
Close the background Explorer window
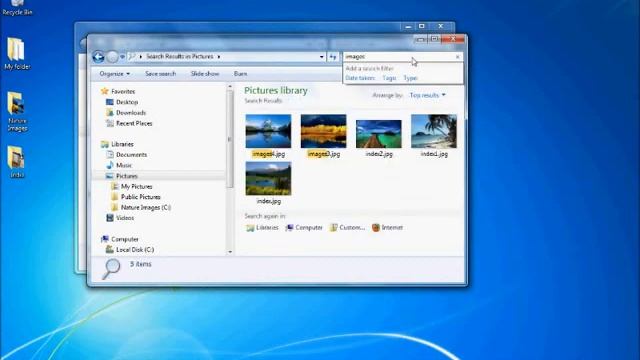pyautogui.click(x=441, y=26)
